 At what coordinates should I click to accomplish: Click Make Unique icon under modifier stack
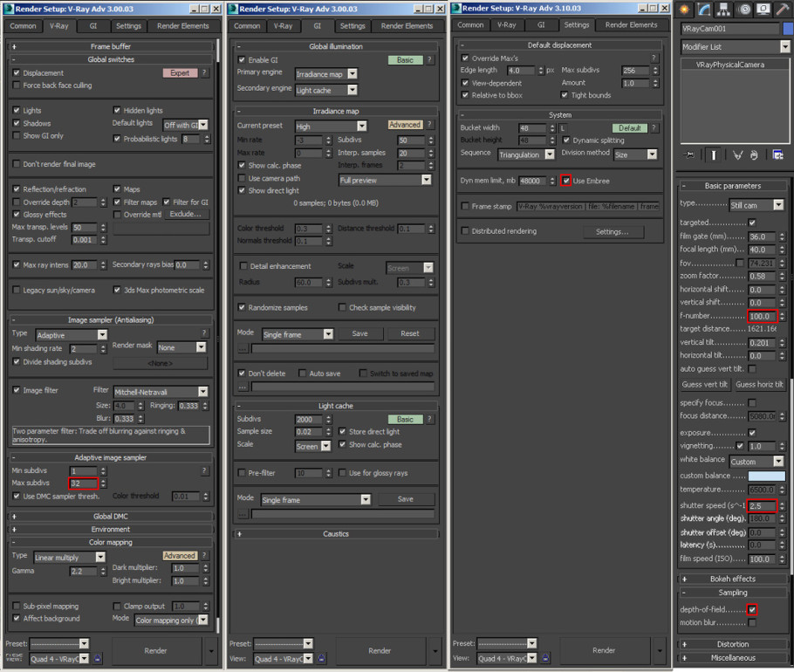pos(737,155)
